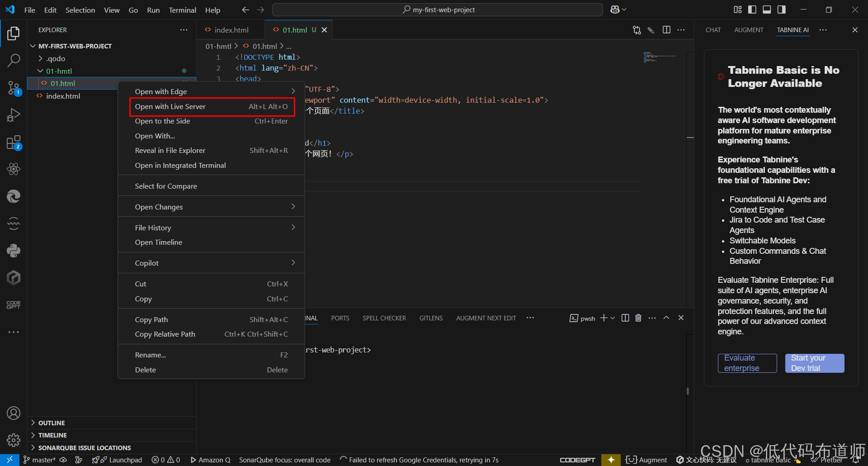Open the Python sidebar icon
This screenshot has height=466, width=868.
pos(14,251)
